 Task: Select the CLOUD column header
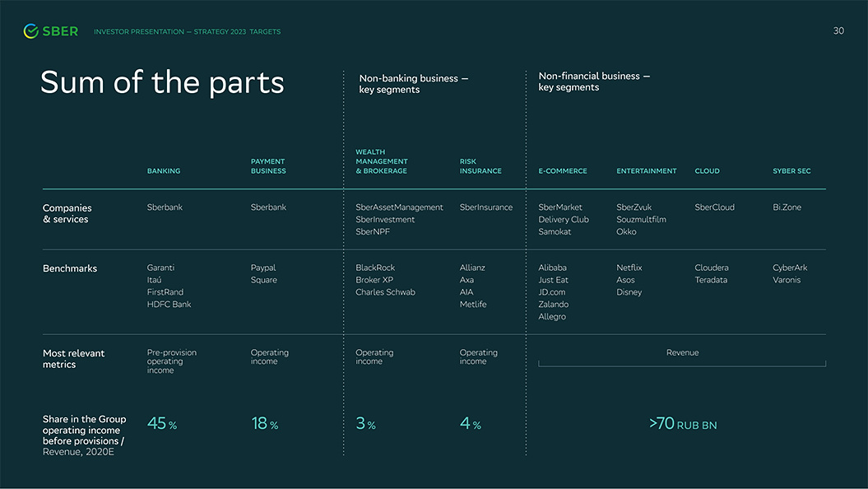(x=707, y=171)
